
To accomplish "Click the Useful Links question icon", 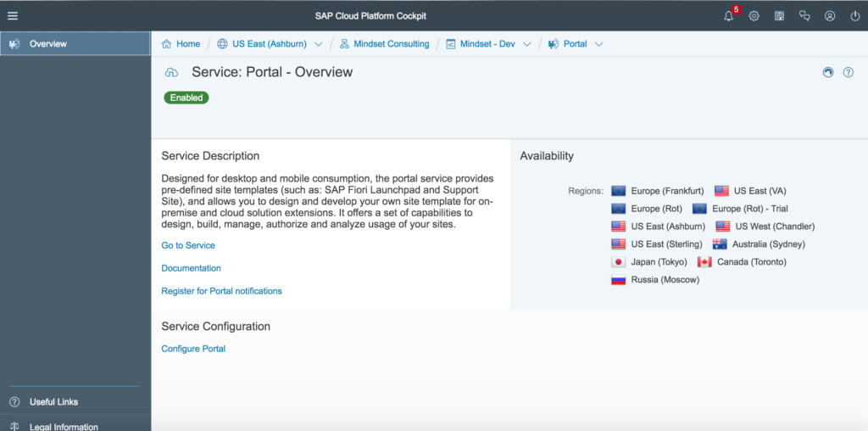I will 15,402.
